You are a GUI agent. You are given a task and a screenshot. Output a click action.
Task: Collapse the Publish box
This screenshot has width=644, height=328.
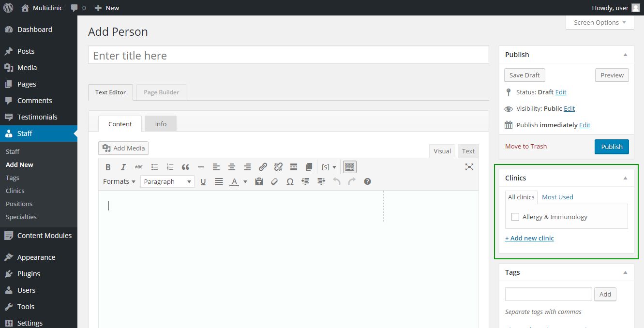point(625,55)
